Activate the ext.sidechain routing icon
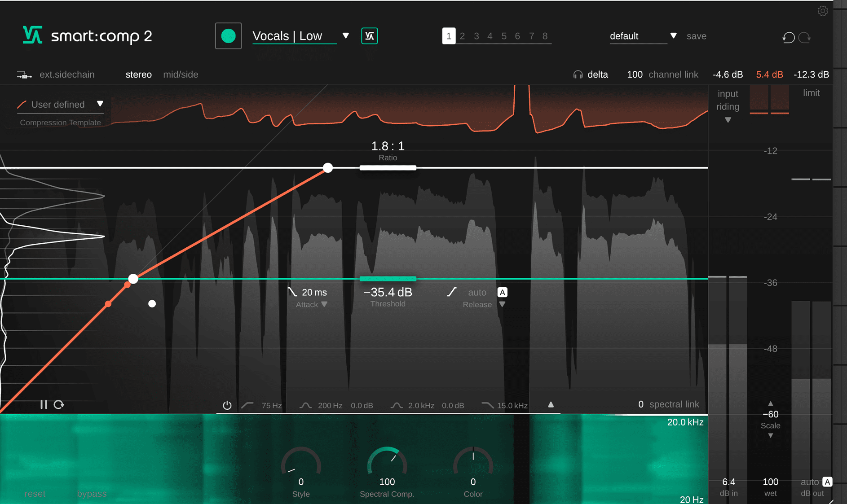 [24, 75]
